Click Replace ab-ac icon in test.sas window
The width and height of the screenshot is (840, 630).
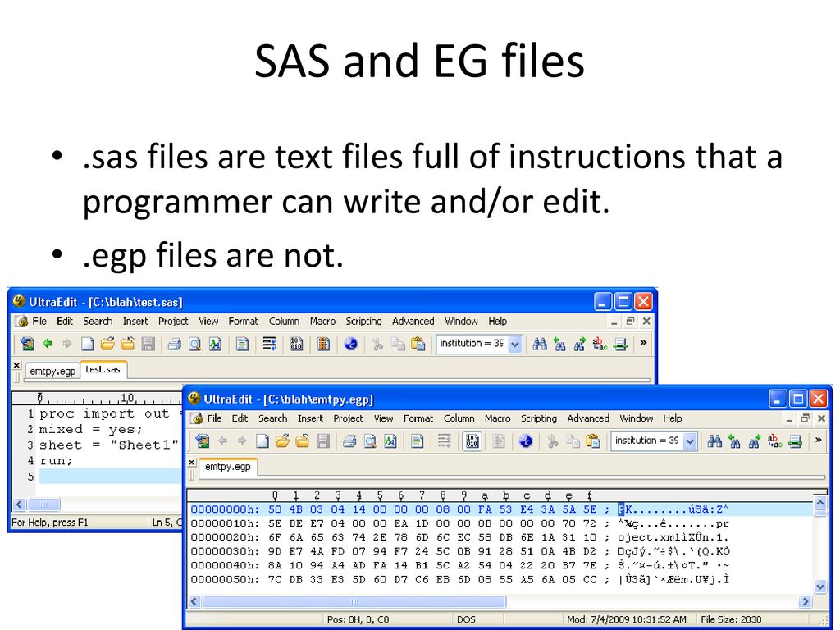[600, 344]
